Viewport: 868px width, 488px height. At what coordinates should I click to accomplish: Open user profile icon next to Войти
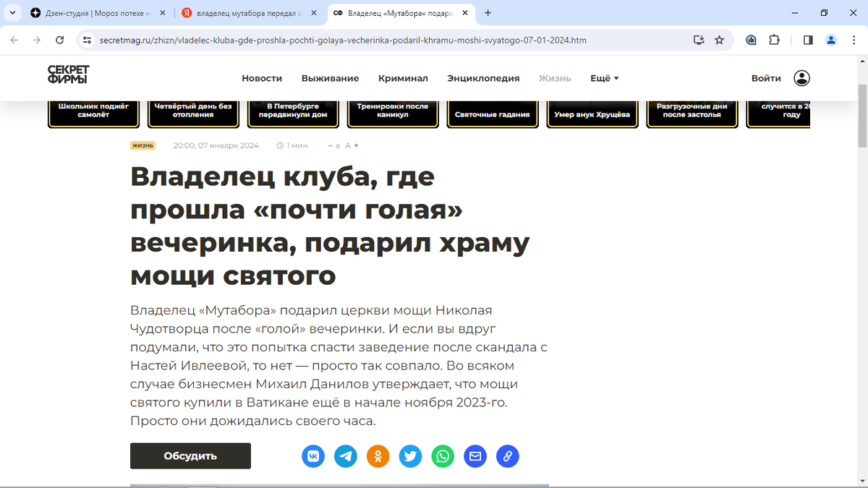click(801, 78)
